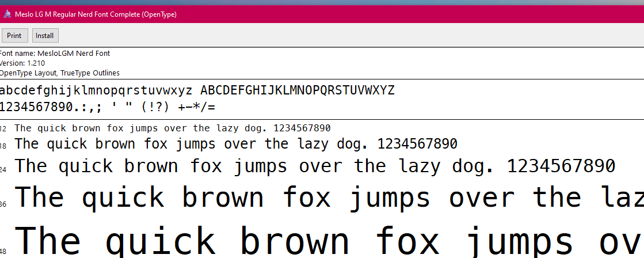This screenshot has width=644, height=258.
Task: Click the 'OpenType Layout, TrueType Outlines' line
Action: [x=59, y=73]
